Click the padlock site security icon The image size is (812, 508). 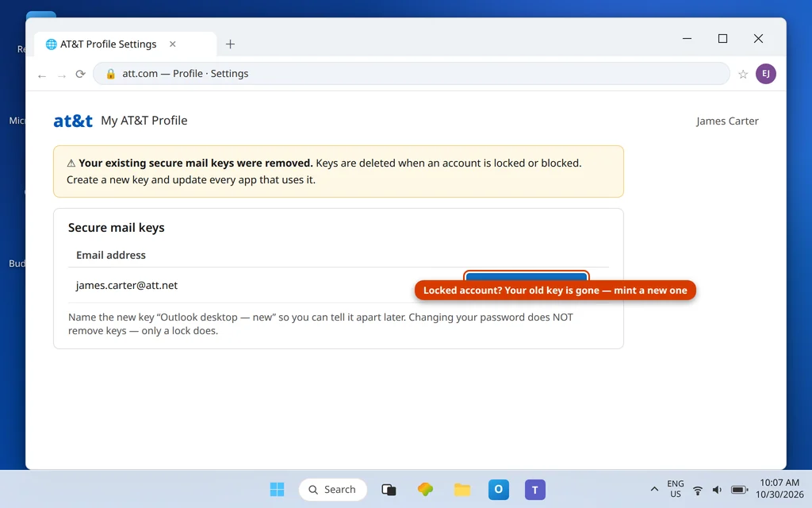(x=110, y=74)
